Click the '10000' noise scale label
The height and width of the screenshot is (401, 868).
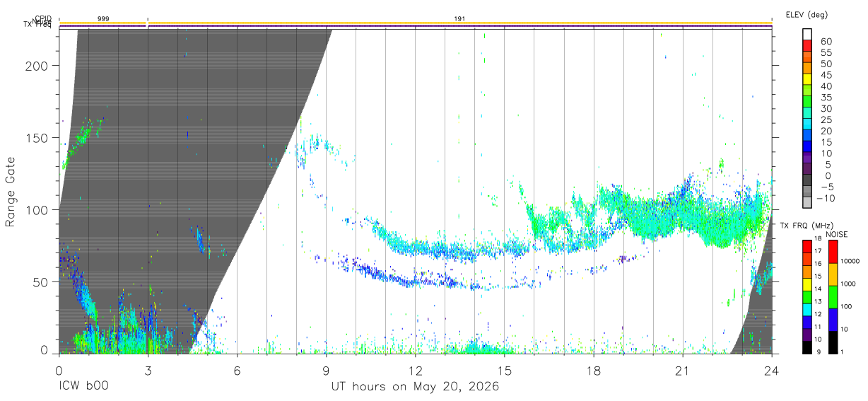(852, 261)
